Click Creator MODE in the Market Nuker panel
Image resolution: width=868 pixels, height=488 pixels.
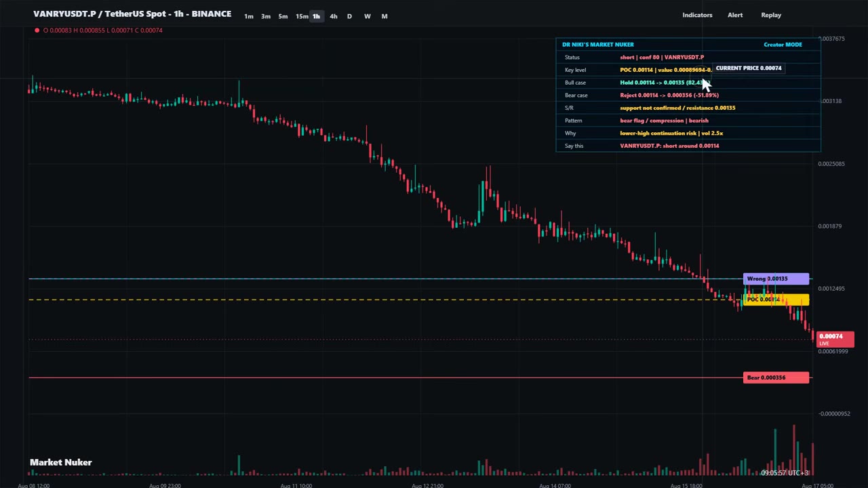tap(783, 45)
